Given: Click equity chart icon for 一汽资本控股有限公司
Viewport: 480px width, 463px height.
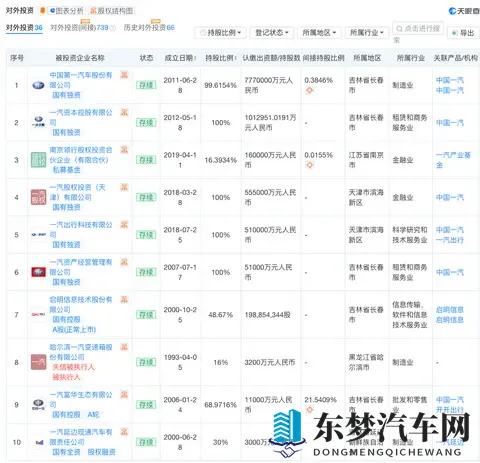Looking at the screenshot, I should pyautogui.click(x=124, y=112).
